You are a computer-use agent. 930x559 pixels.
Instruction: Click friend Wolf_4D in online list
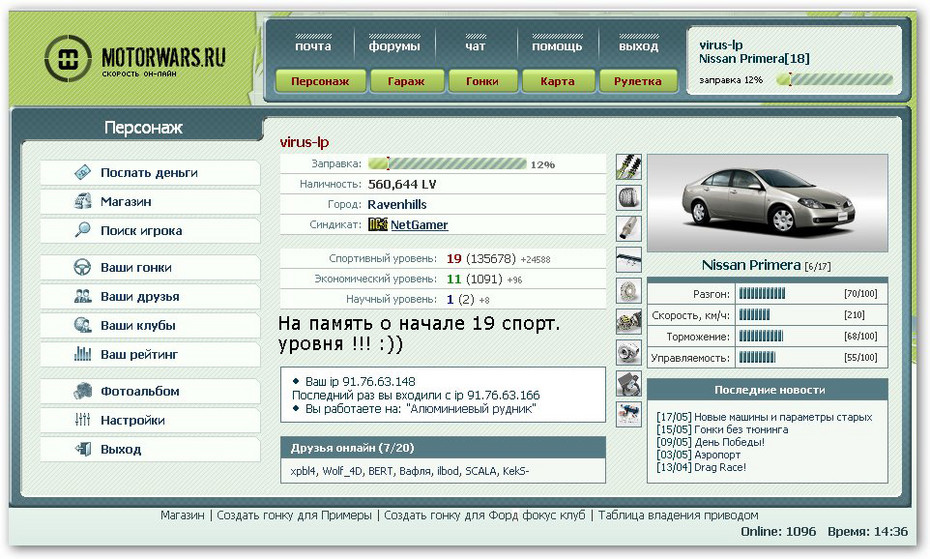pos(342,471)
